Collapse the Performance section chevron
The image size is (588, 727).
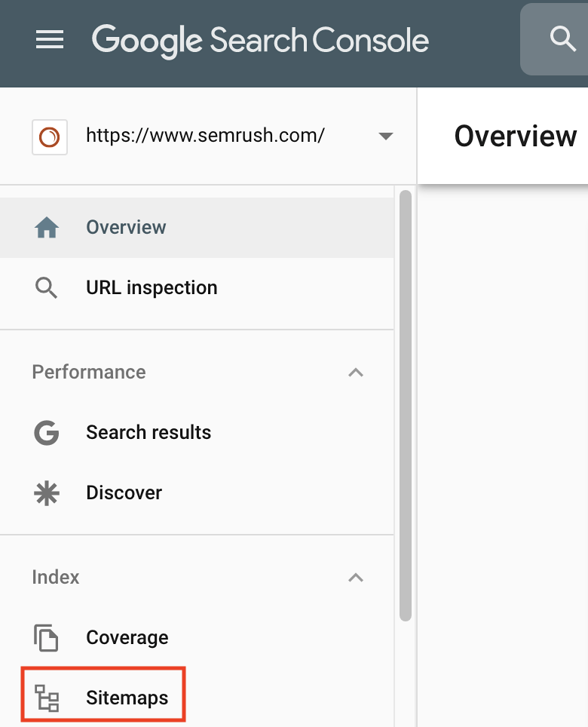point(356,373)
